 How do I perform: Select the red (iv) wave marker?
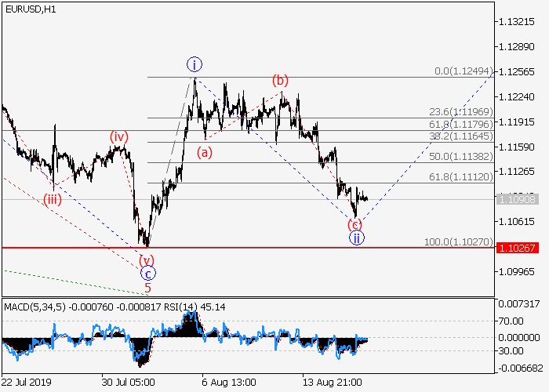[118, 136]
